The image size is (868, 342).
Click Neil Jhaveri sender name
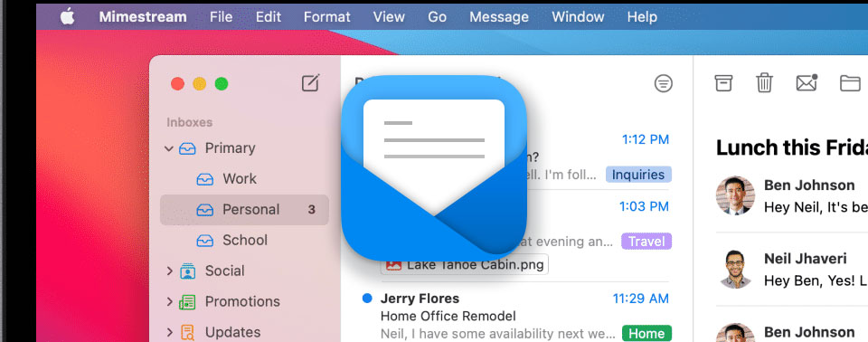pos(805,259)
